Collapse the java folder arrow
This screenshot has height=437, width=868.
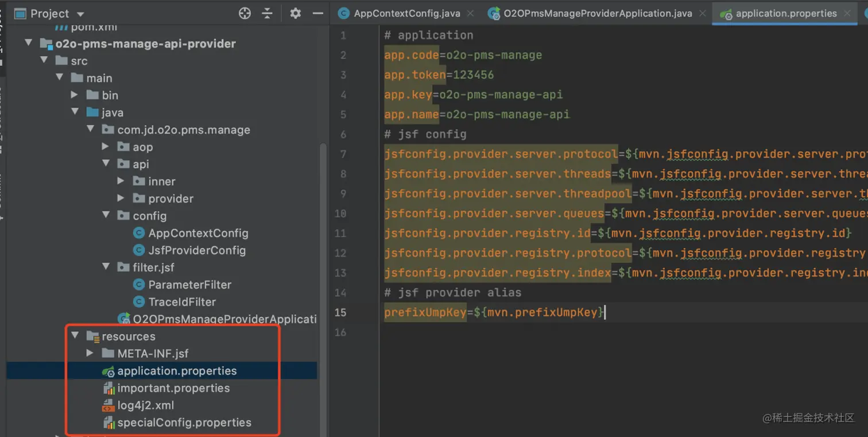coord(75,112)
